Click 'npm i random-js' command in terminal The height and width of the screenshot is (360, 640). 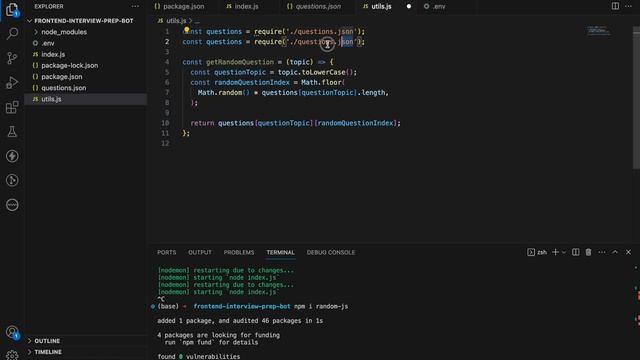point(321,307)
